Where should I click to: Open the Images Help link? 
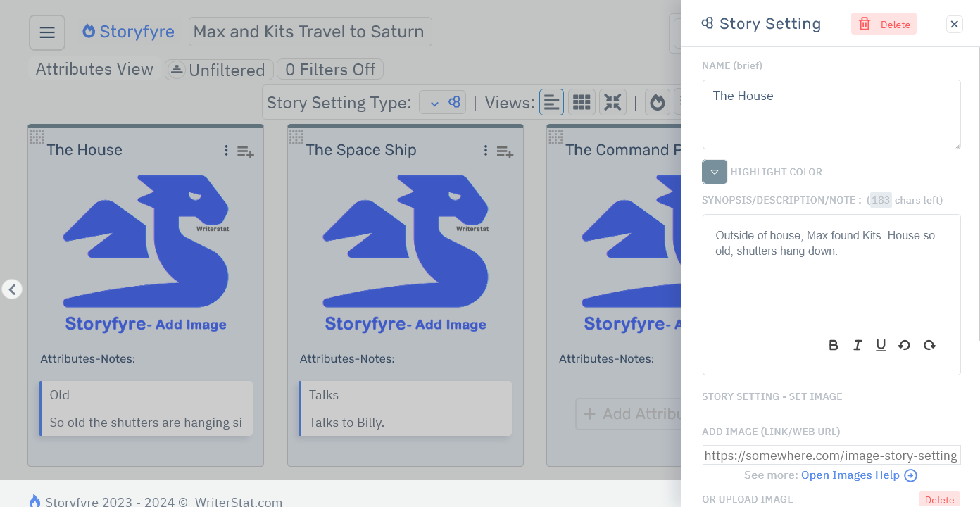click(851, 475)
